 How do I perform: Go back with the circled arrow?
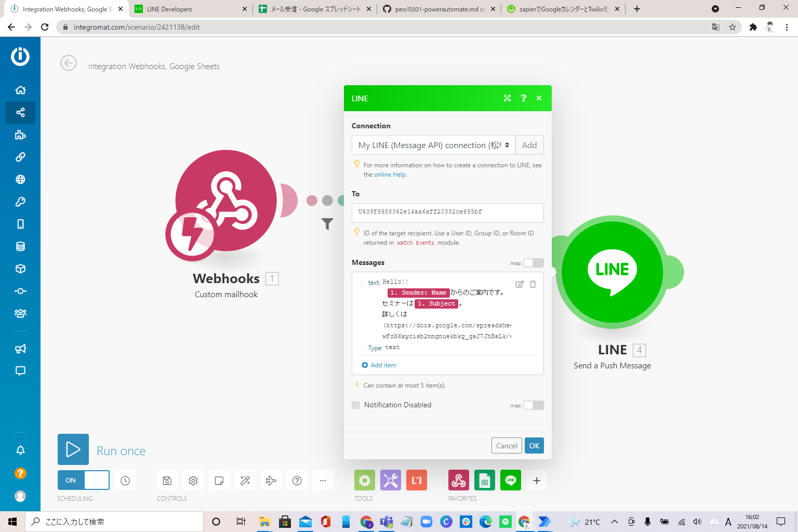click(69, 63)
